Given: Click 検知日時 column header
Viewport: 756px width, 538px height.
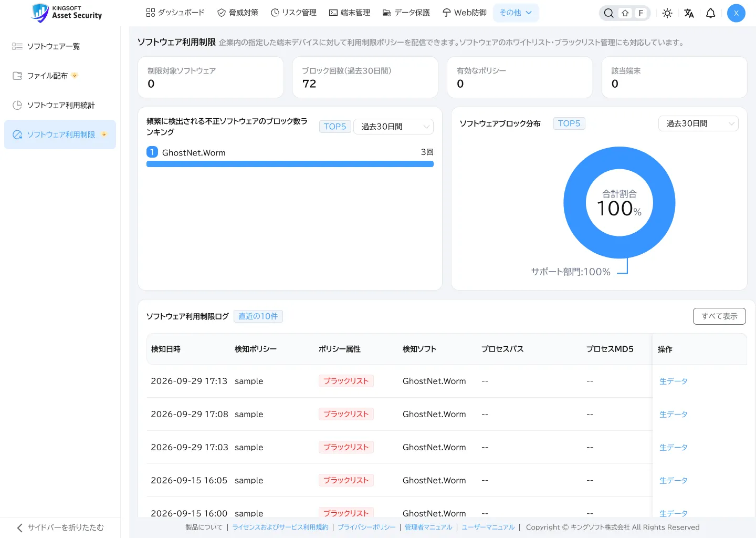Looking at the screenshot, I should 166,349.
